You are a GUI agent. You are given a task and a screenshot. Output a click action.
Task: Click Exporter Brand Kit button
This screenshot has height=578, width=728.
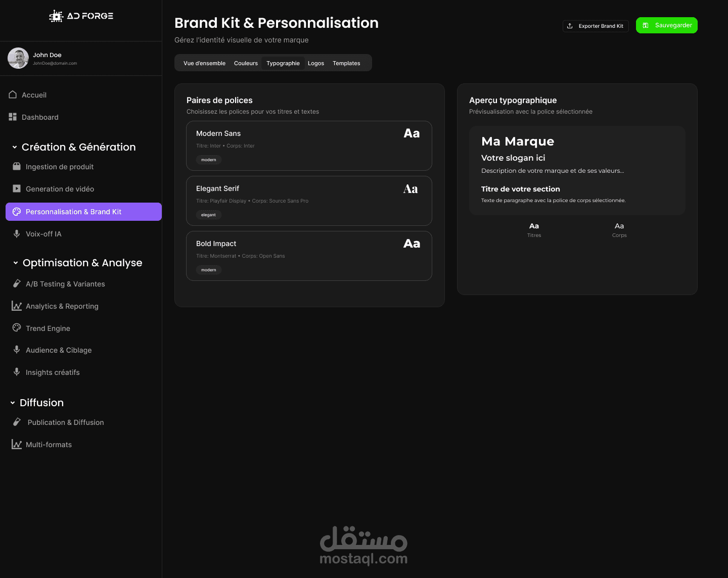click(596, 26)
